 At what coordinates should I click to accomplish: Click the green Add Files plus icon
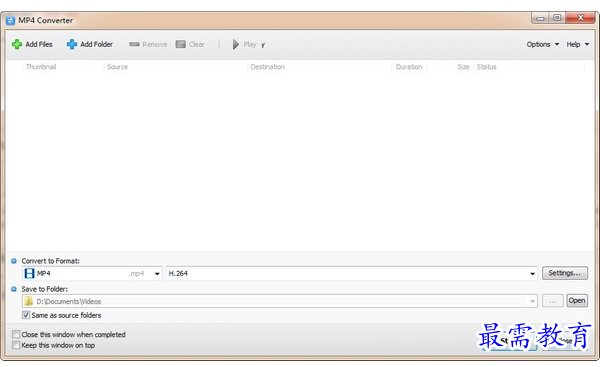point(16,44)
